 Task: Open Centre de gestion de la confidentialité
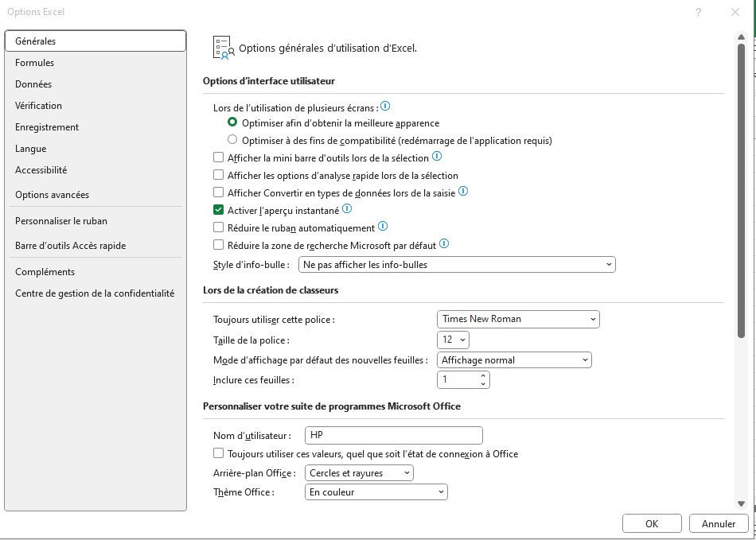95,293
